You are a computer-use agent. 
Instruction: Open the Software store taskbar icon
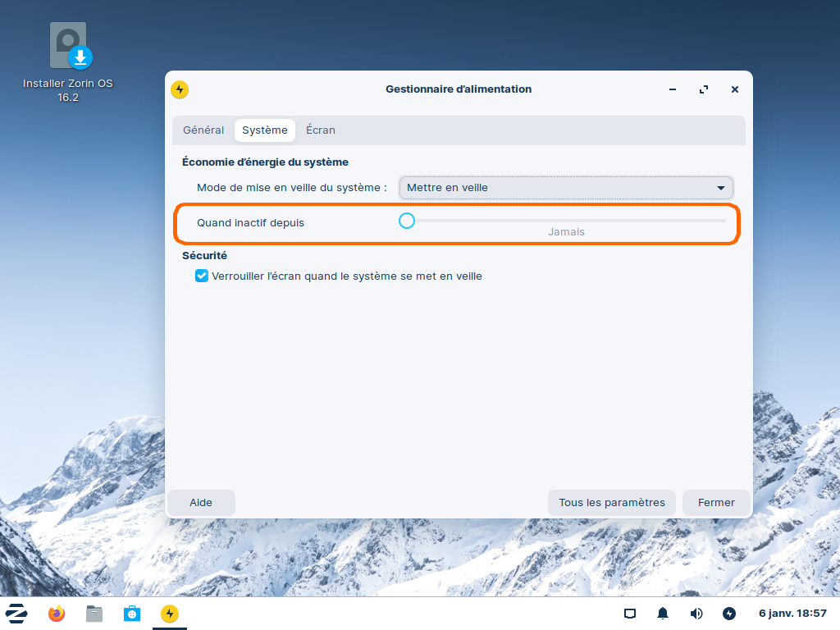(132, 614)
